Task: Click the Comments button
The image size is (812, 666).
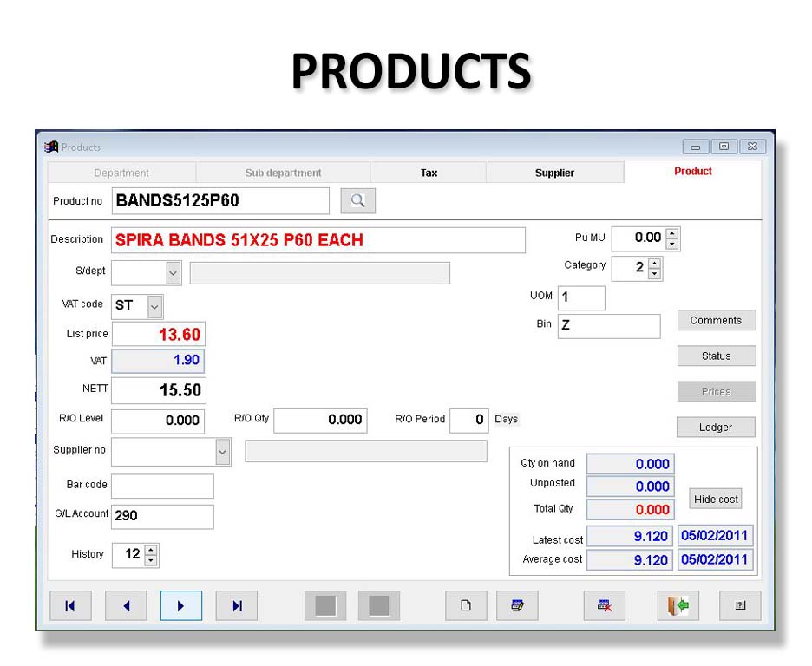Action: click(x=716, y=321)
